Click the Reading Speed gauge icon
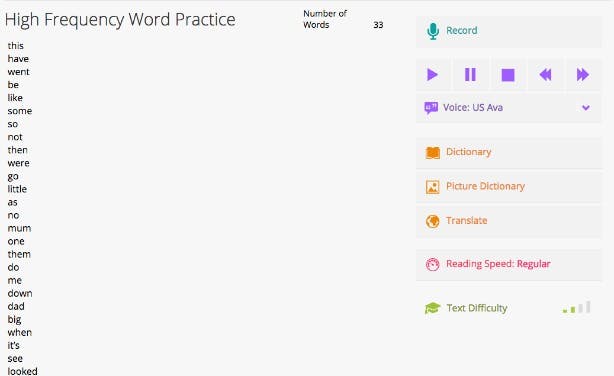 [433, 265]
